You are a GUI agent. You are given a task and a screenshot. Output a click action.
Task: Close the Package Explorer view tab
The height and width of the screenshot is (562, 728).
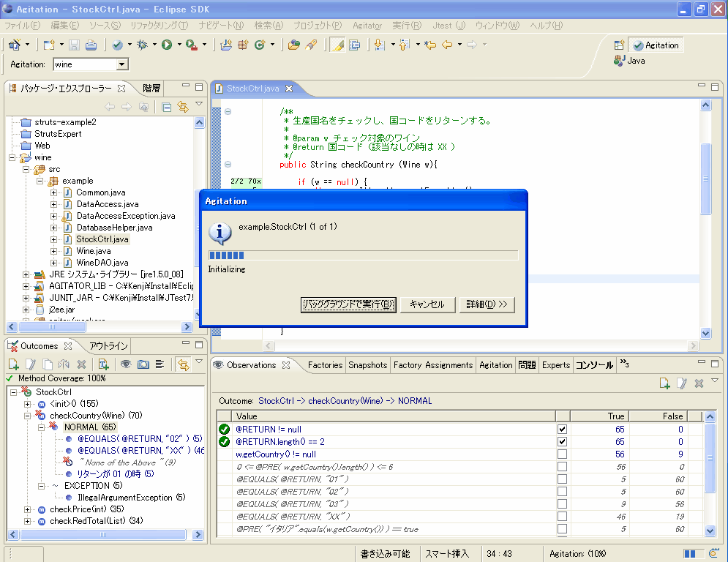[x=121, y=89]
